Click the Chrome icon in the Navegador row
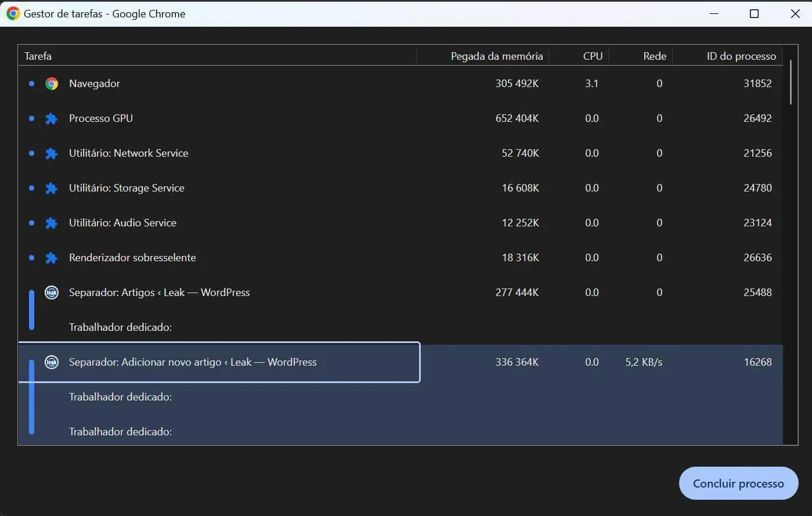 coord(52,84)
